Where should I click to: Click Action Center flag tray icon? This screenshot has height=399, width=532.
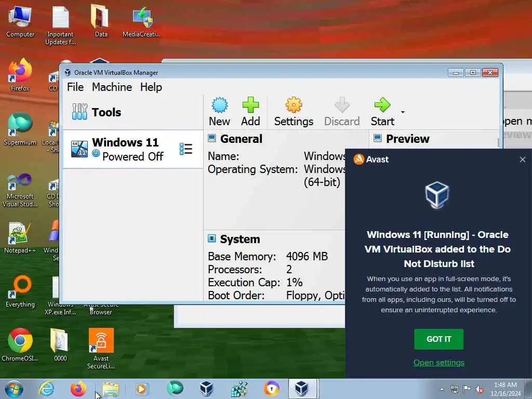point(467,389)
